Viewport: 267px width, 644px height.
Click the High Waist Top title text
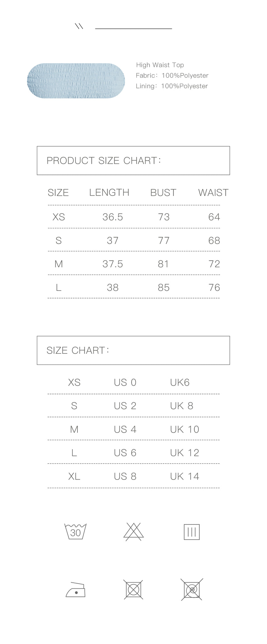click(x=160, y=65)
